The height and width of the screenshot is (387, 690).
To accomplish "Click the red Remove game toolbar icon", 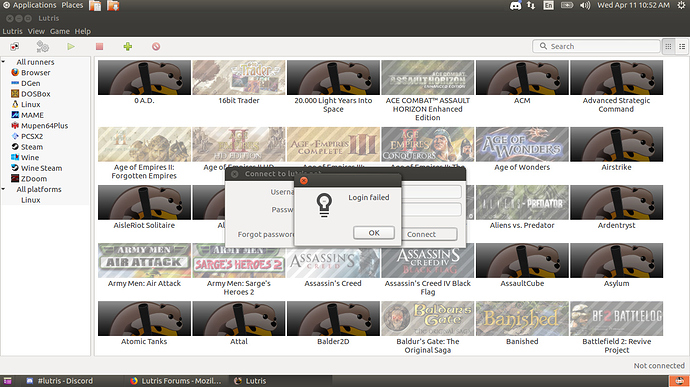I will pos(156,46).
